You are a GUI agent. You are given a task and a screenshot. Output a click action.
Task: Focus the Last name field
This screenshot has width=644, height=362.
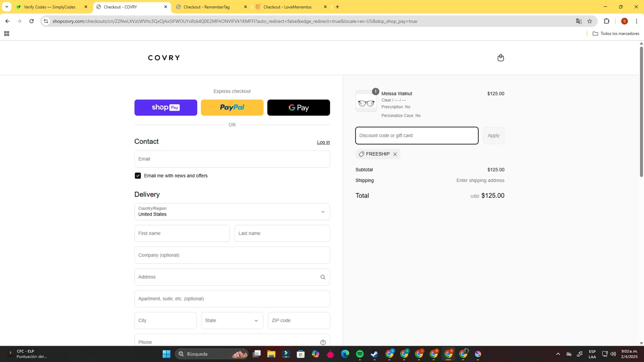tap(282, 233)
